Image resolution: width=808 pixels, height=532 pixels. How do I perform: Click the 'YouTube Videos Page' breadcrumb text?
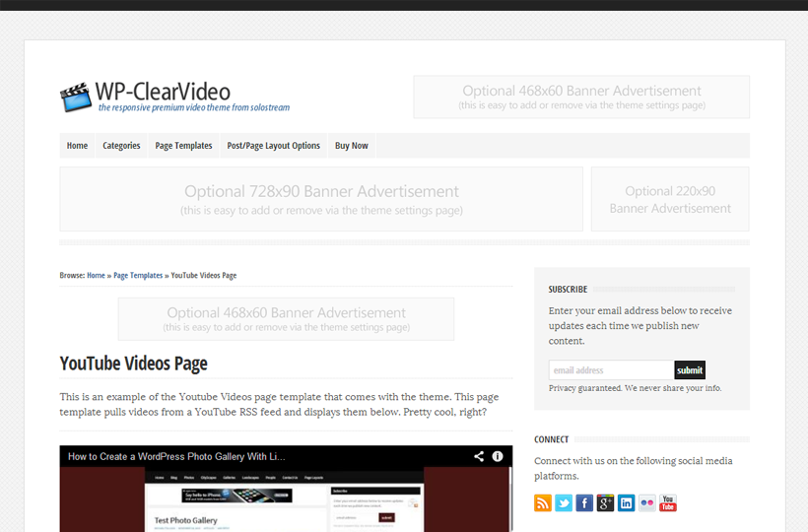click(x=204, y=276)
